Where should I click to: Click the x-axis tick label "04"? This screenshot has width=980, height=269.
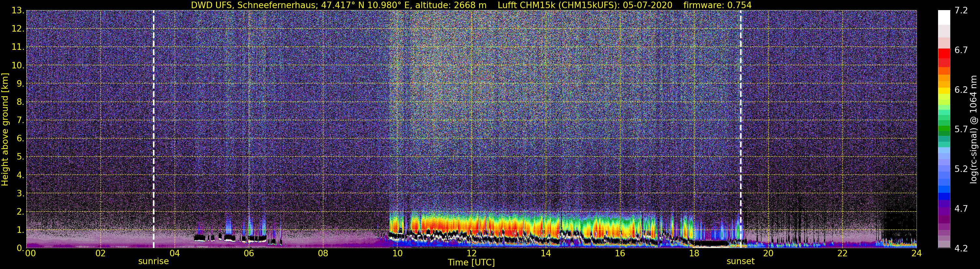[175, 254]
